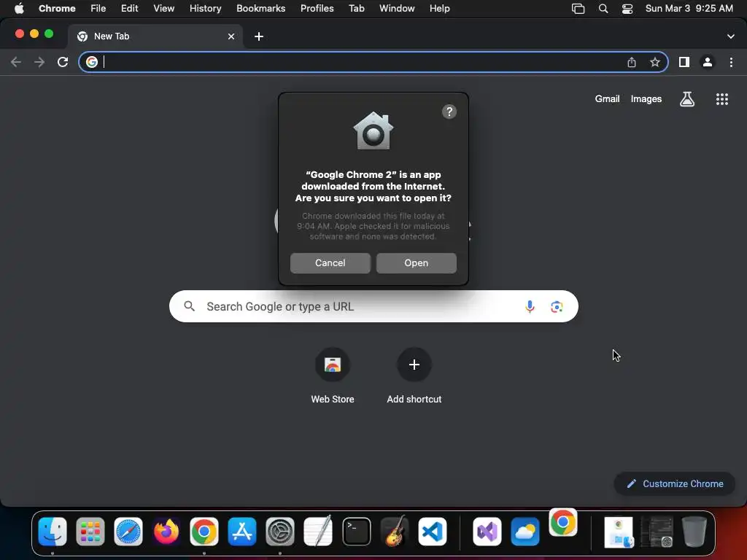Open Chrome's three-dot menu
This screenshot has height=560, width=747.
731,62
